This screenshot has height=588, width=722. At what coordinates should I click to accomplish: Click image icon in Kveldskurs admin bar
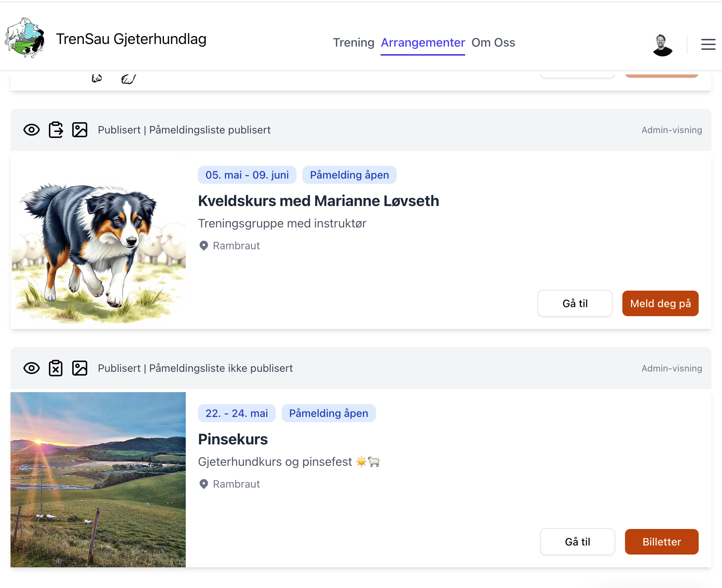pyautogui.click(x=80, y=130)
